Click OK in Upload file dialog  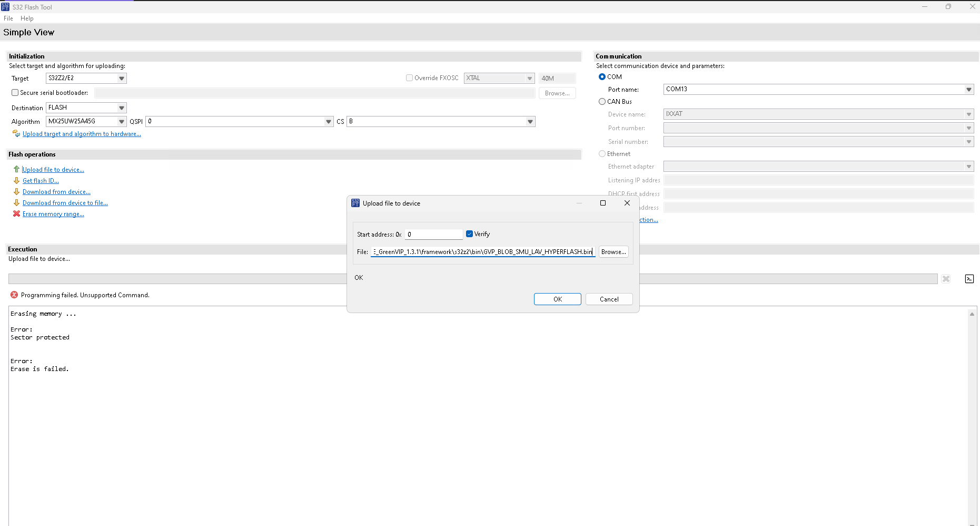pyautogui.click(x=557, y=299)
